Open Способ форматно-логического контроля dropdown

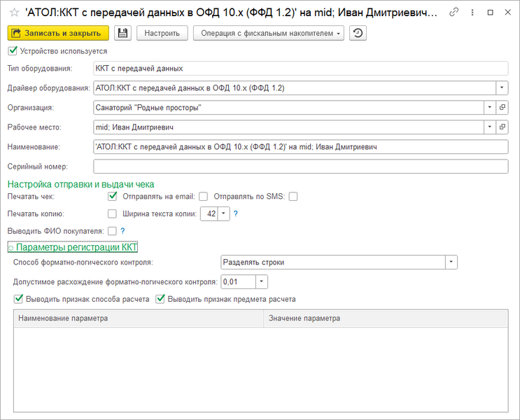click(x=451, y=262)
